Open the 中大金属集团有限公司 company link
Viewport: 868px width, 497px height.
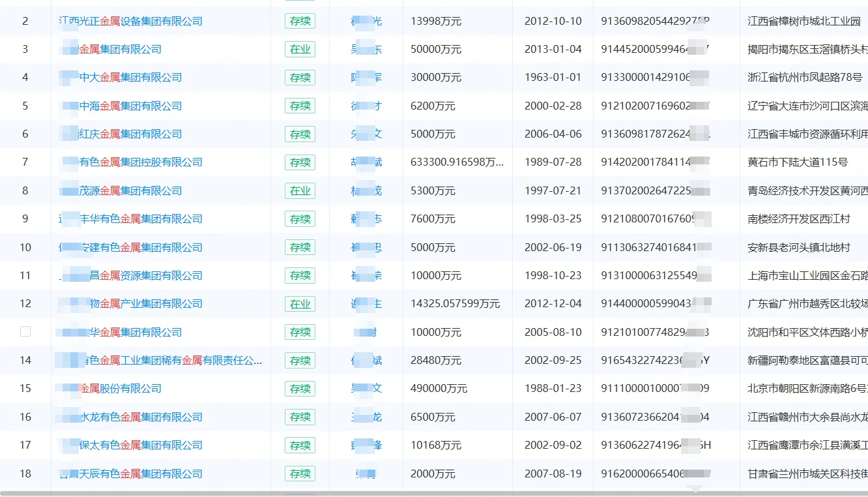tap(130, 77)
